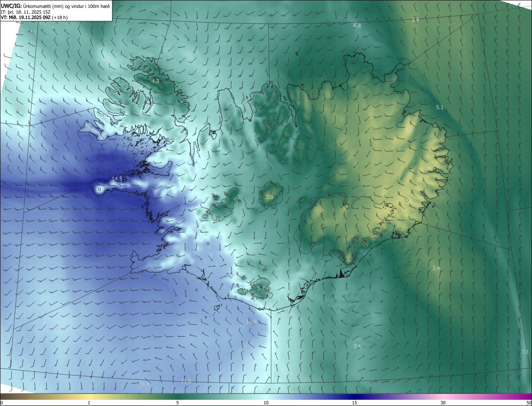Click the color scale tick labeled 15

pyautogui.click(x=355, y=403)
